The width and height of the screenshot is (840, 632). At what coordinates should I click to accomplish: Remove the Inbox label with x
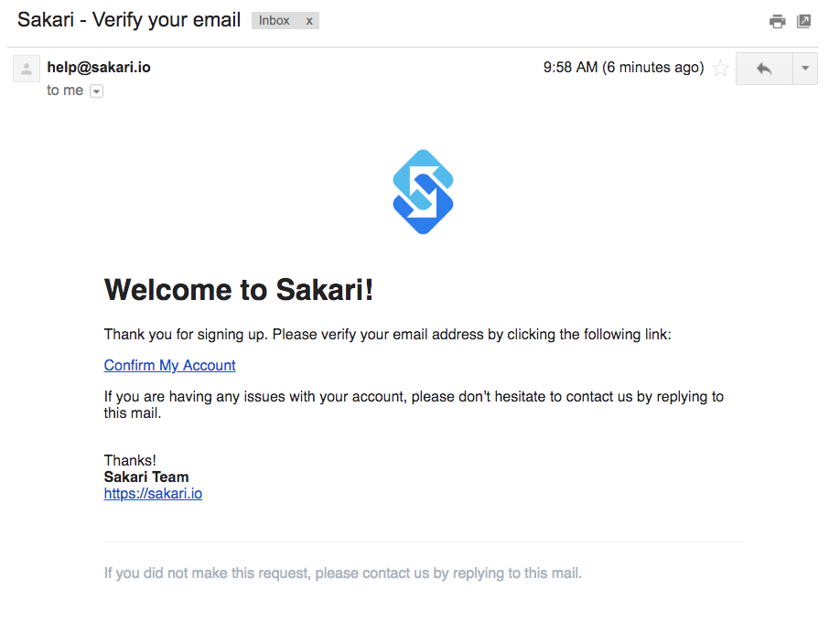pyautogui.click(x=309, y=21)
